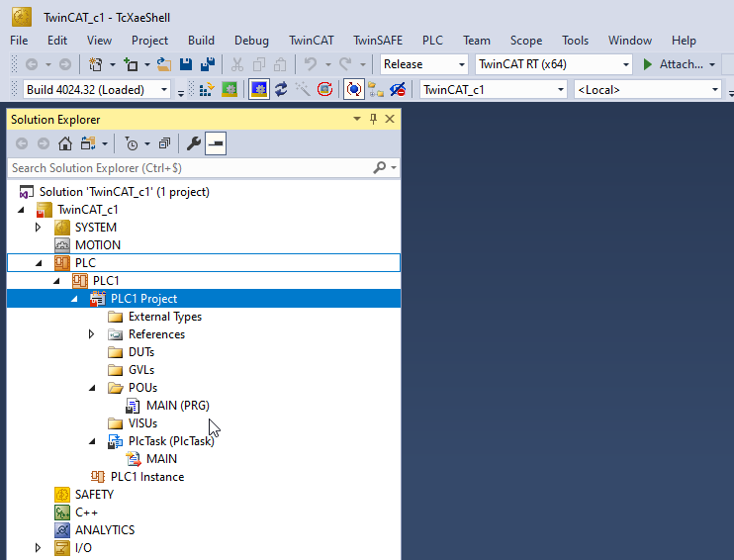Open the TwinSAFE menu
734x560 pixels.
click(x=378, y=41)
